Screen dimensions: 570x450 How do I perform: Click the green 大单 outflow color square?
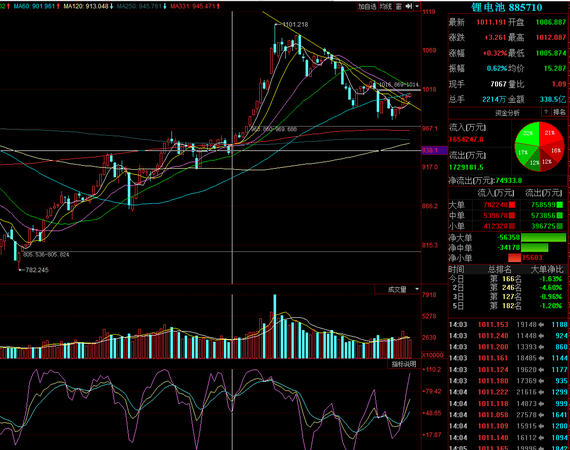click(x=560, y=205)
